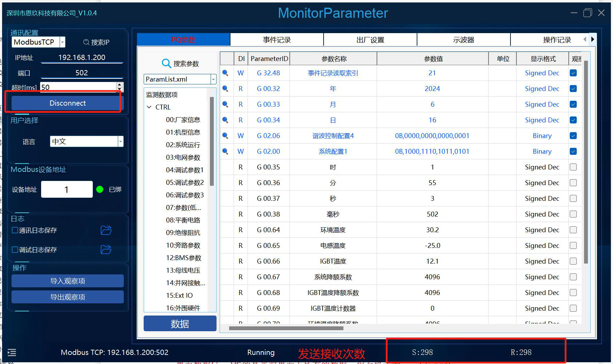Open folder for 调试日志保存

(x=106, y=250)
